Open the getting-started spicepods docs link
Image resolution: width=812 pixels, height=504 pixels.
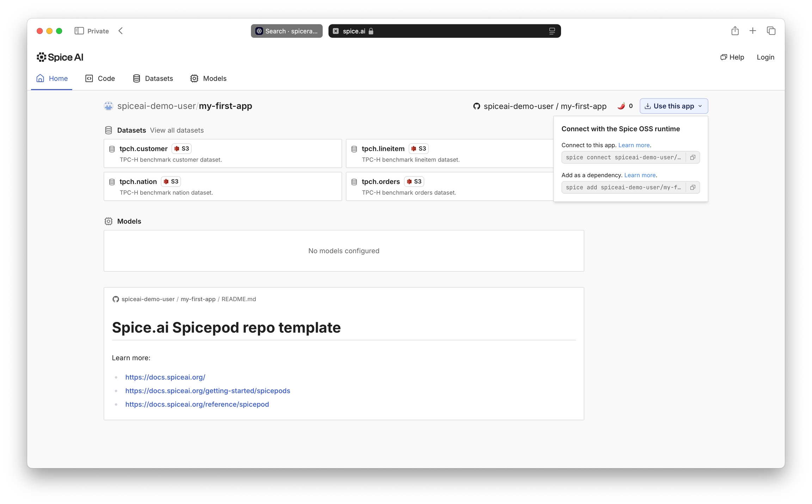click(x=208, y=391)
